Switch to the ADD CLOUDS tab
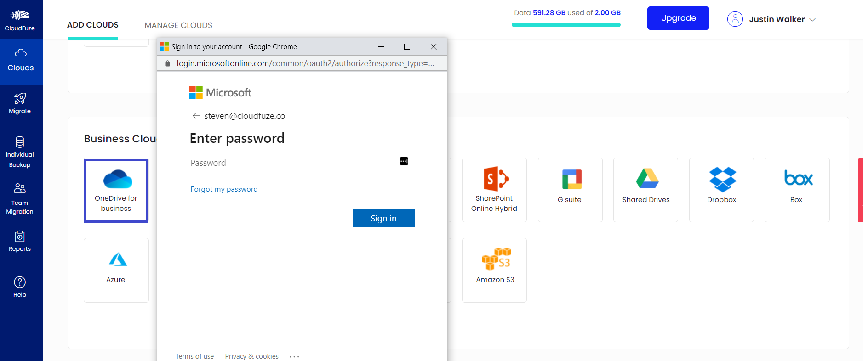Image resolution: width=868 pixels, height=361 pixels. (93, 25)
